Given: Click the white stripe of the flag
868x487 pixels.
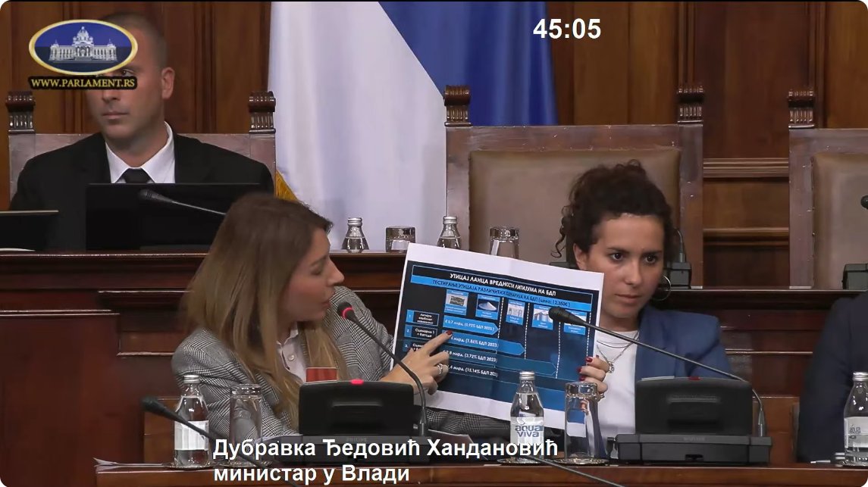Looking at the screenshot, I should tap(341, 114).
